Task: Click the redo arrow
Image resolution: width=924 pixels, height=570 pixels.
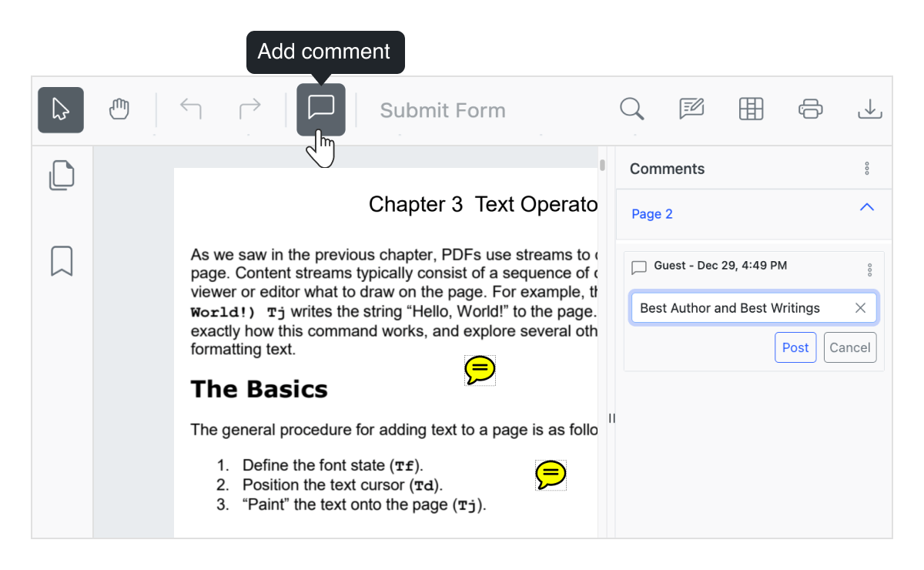Action: (249, 109)
